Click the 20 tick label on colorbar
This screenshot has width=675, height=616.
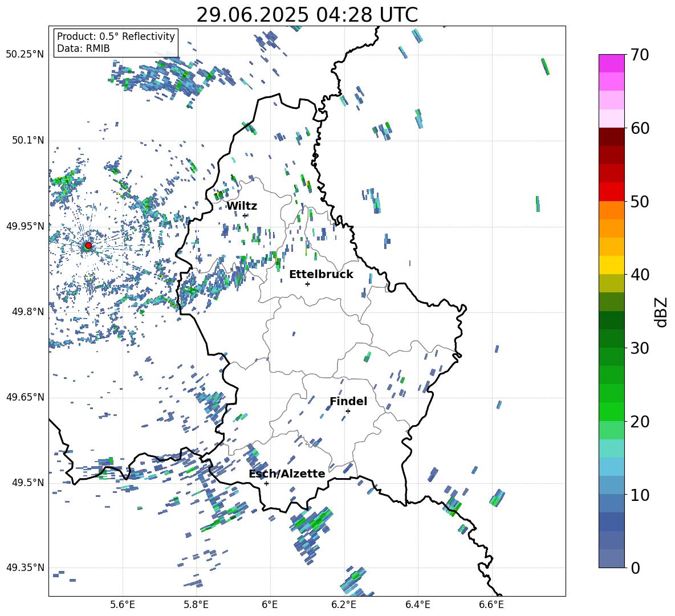click(x=640, y=422)
